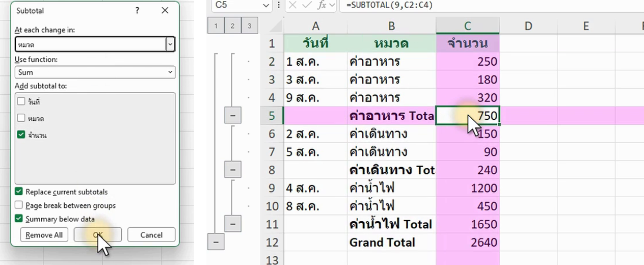Click the Grand Total label cell
The width and height of the screenshot is (644, 265).
coord(391,242)
